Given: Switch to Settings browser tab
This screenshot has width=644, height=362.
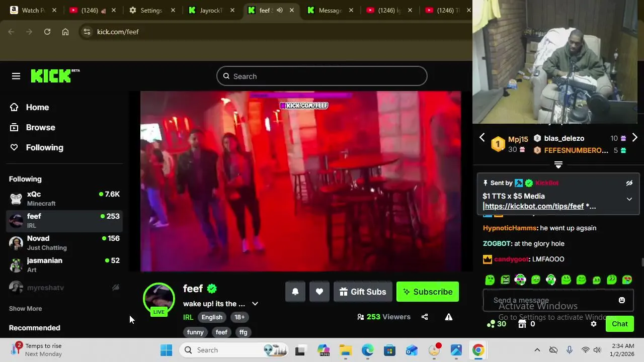Looking at the screenshot, I should coord(151,10).
